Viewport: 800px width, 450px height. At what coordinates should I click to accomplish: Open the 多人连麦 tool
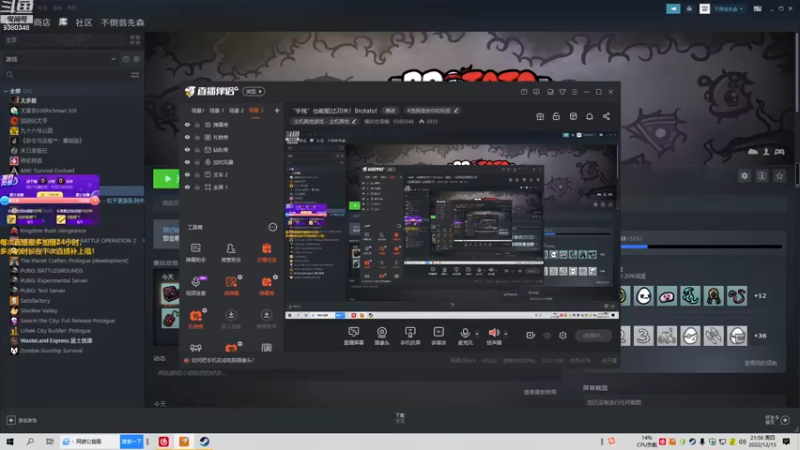tap(231, 319)
